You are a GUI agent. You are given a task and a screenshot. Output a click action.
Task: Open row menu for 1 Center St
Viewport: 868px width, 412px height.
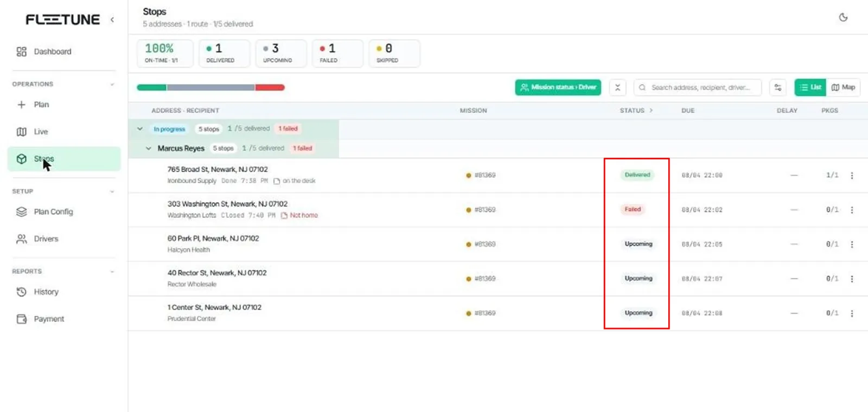tap(852, 313)
